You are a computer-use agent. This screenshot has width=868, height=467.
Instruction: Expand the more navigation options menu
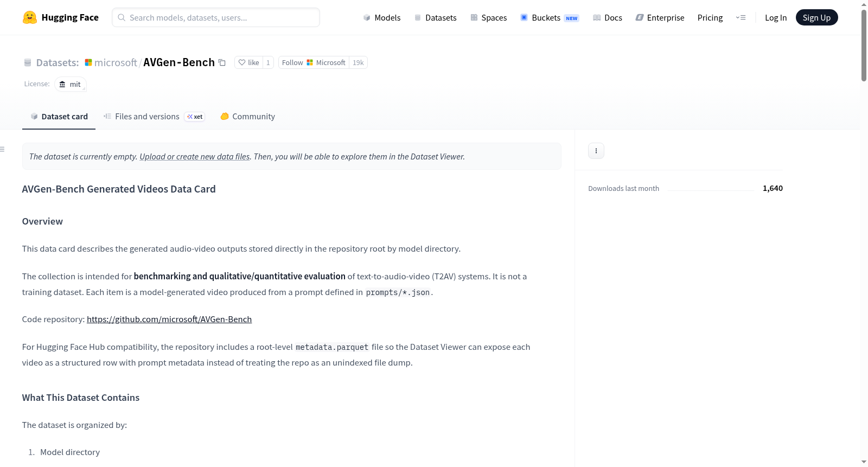(x=741, y=17)
